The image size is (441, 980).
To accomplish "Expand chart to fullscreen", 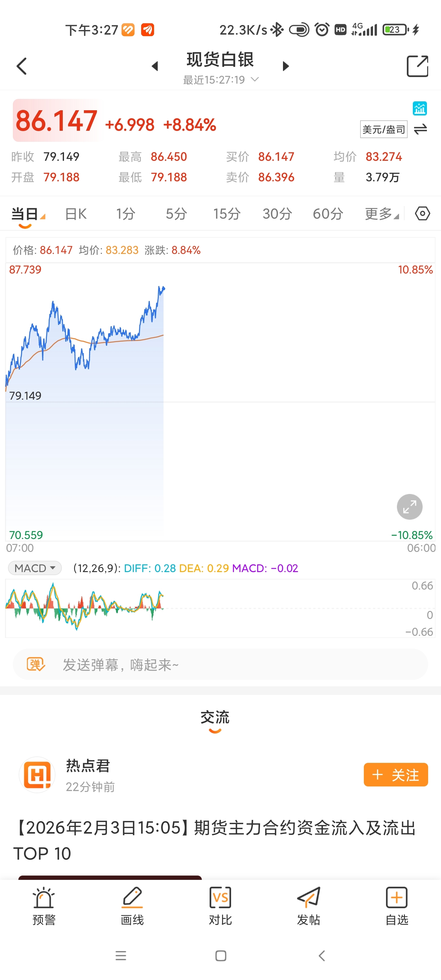I will 409,506.
